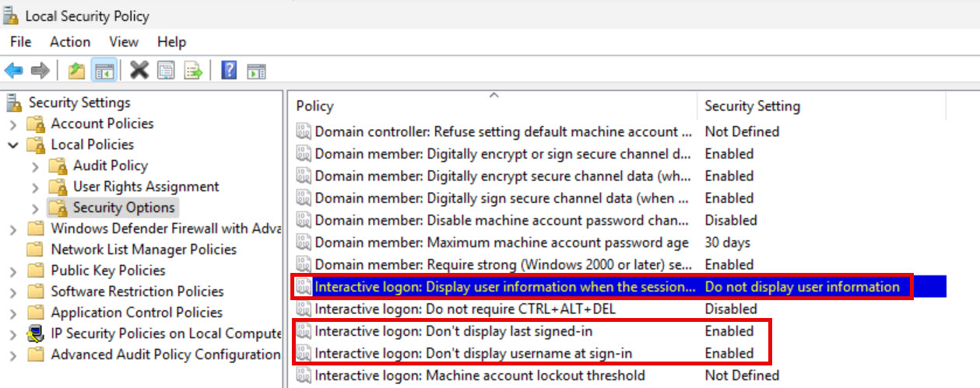The image size is (980, 388).
Task: Select User Rights Assignment in tree
Action: 146,187
